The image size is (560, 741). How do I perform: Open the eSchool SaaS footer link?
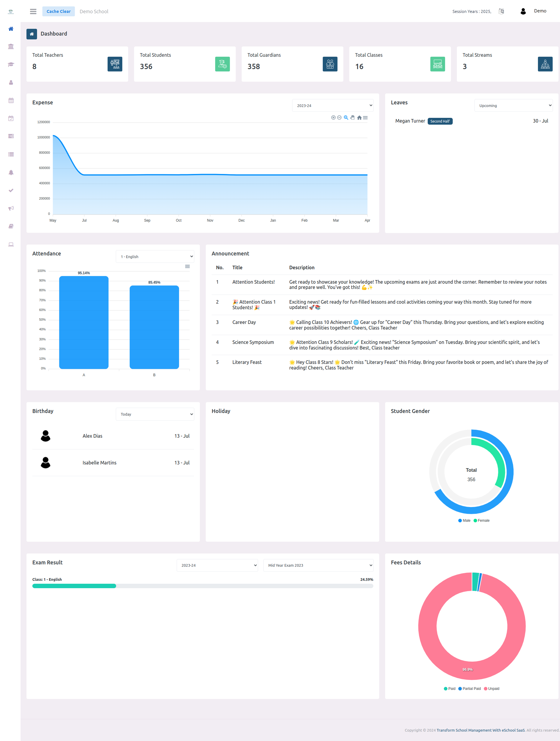[x=480, y=730]
